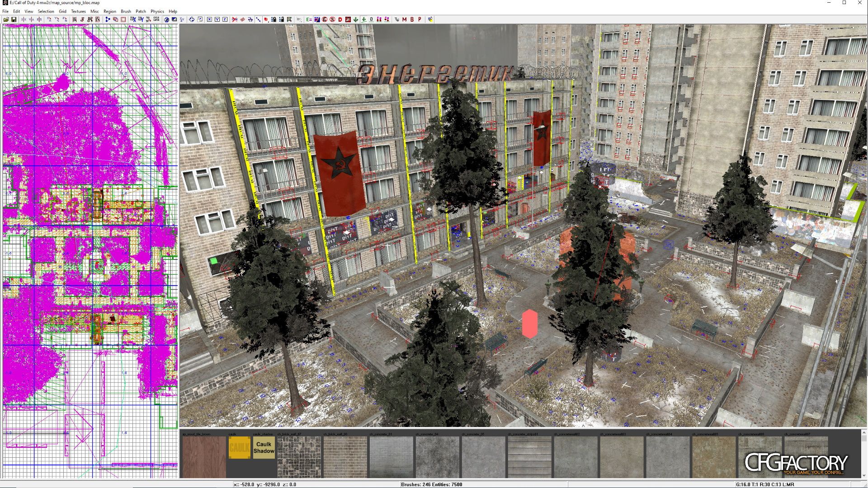Click the red P toolbar button
The height and width of the screenshot is (488, 868).
click(x=420, y=19)
